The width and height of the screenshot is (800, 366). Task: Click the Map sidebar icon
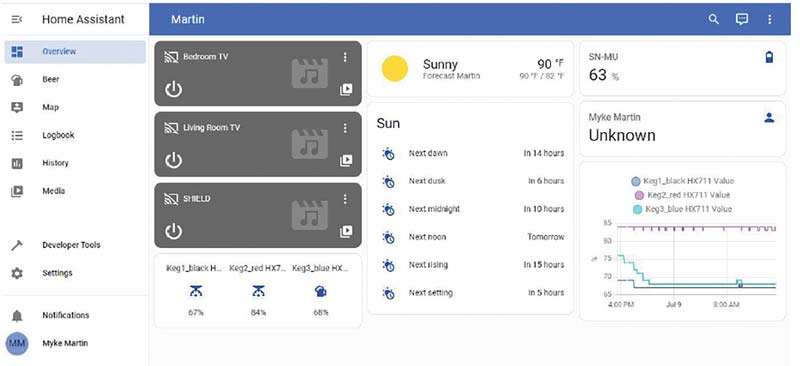[x=17, y=107]
